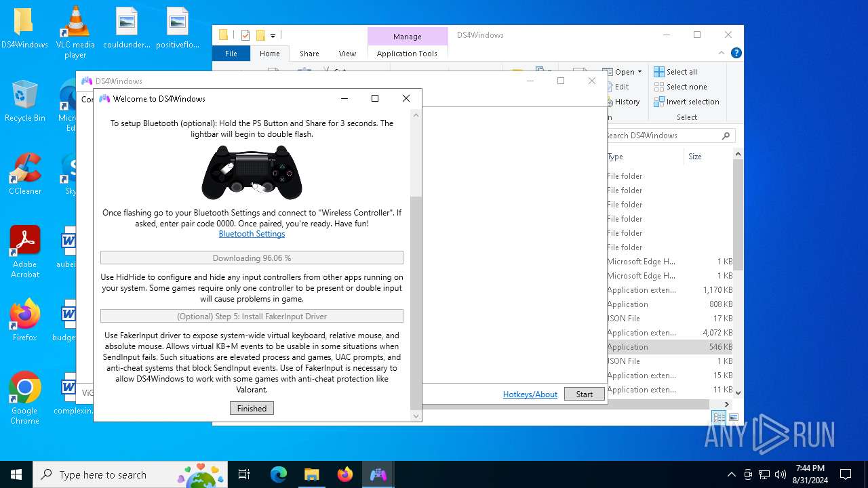This screenshot has height=488, width=868.
Task: Click New Folder icon in Explorer quick access toolbar
Action: coord(260,35)
